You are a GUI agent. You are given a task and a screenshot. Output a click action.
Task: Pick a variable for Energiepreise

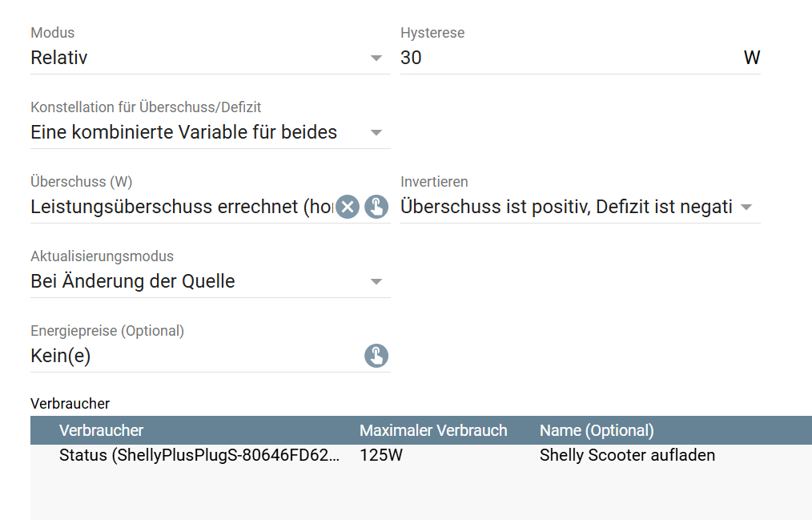[376, 356]
